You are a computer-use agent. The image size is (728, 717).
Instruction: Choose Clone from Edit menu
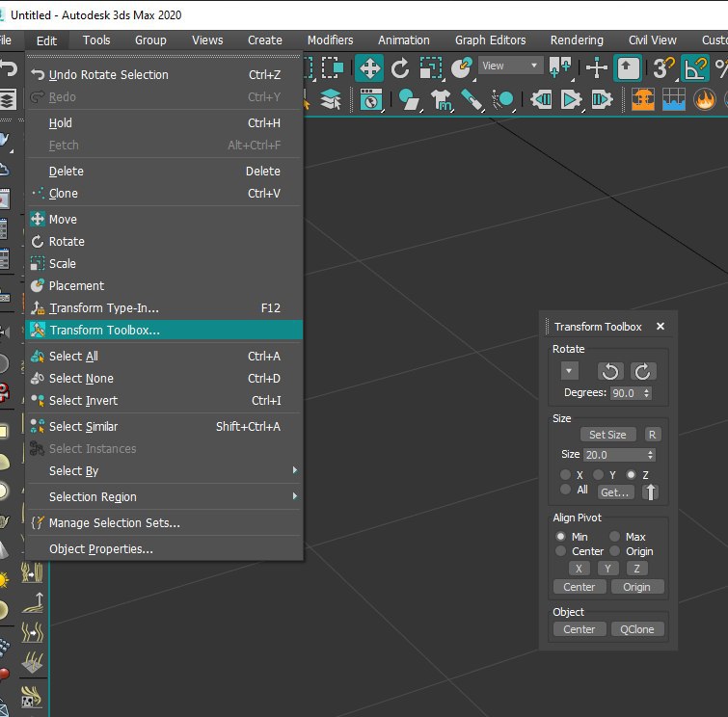tap(164, 194)
